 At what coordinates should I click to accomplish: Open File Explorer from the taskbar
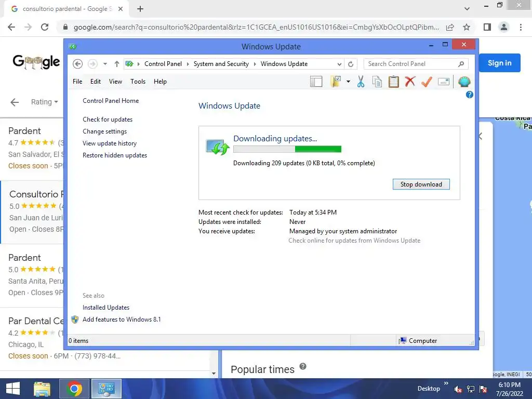[x=42, y=389]
